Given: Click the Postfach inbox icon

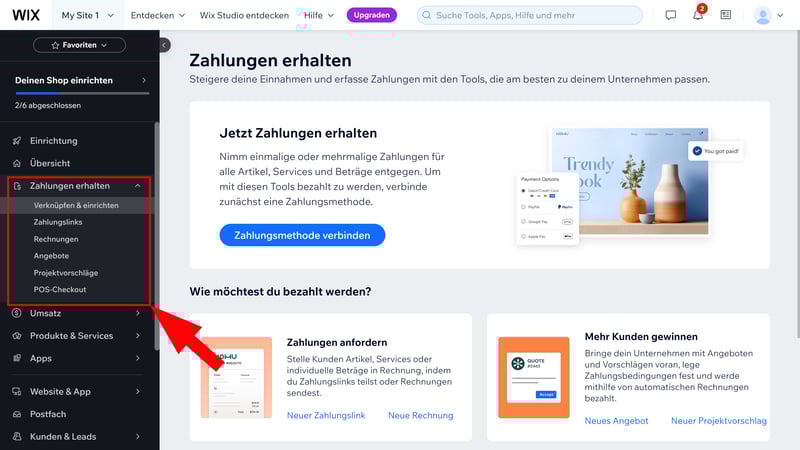Looking at the screenshot, I should 17,414.
